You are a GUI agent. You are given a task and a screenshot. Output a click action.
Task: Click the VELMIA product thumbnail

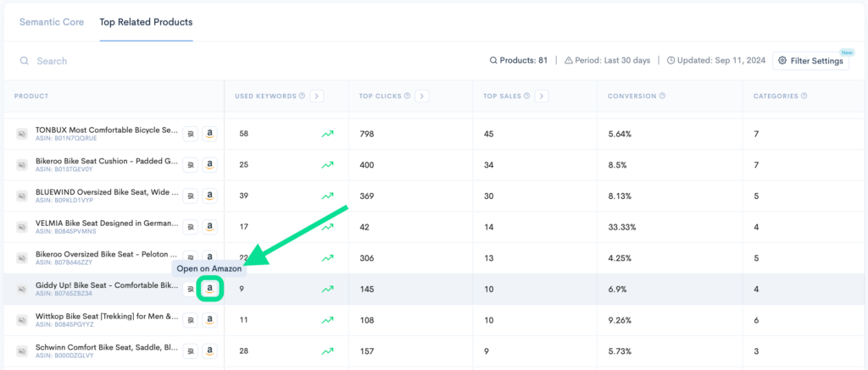coord(22,226)
